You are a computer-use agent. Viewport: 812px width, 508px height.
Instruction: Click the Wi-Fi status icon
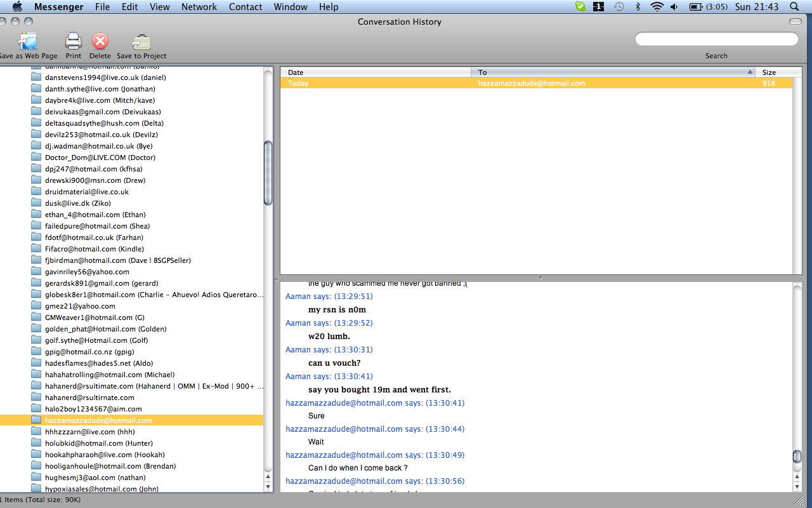pyautogui.click(x=657, y=7)
